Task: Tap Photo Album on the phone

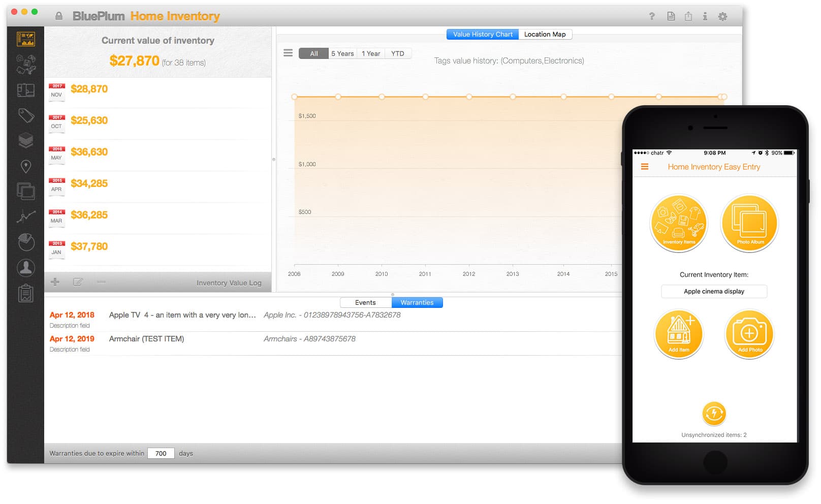Action: 750,223
